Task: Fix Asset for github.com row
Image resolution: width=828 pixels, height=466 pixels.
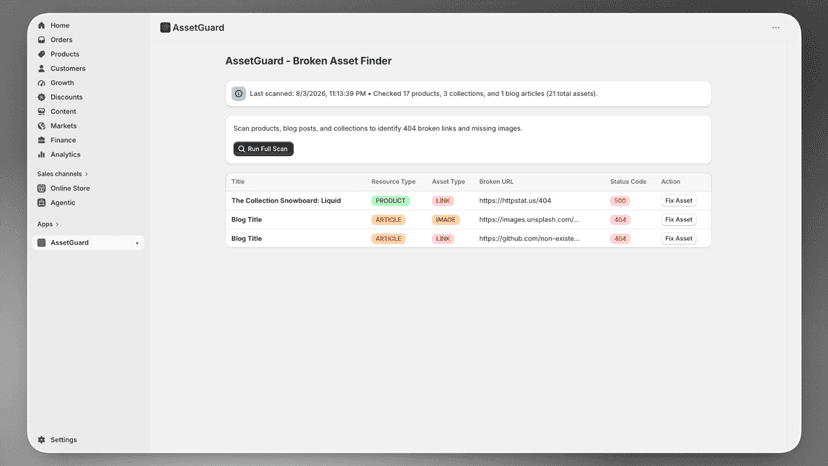Action: click(679, 239)
